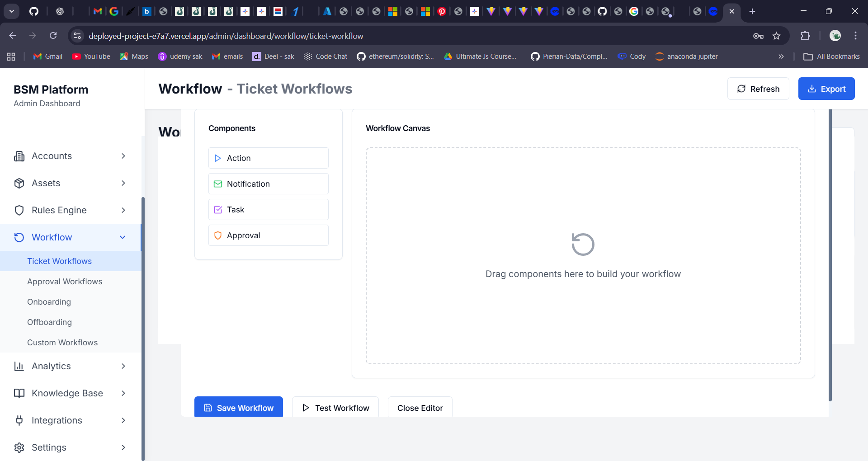The width and height of the screenshot is (868, 461).
Task: Open the Gmail bookmark
Action: 48,56
